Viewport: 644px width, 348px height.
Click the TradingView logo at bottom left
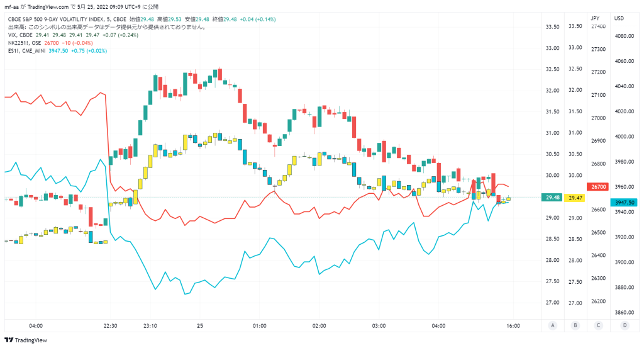pos(25,340)
